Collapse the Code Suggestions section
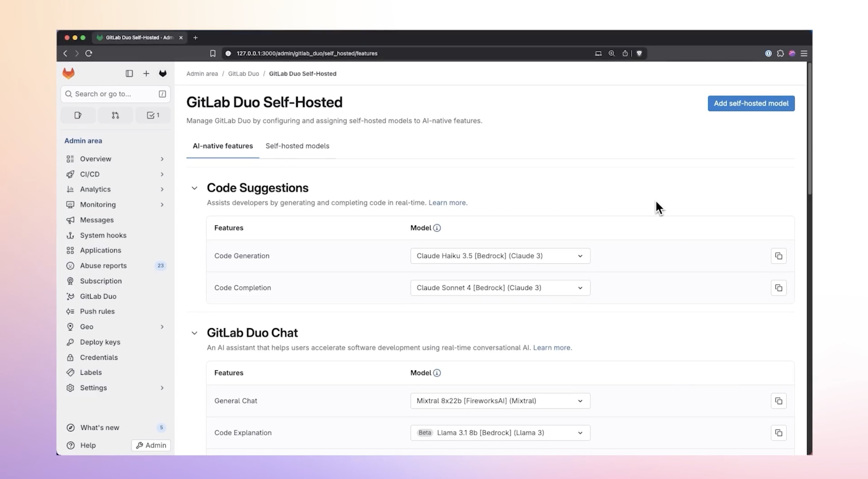Image resolution: width=868 pixels, height=479 pixels. [x=194, y=188]
